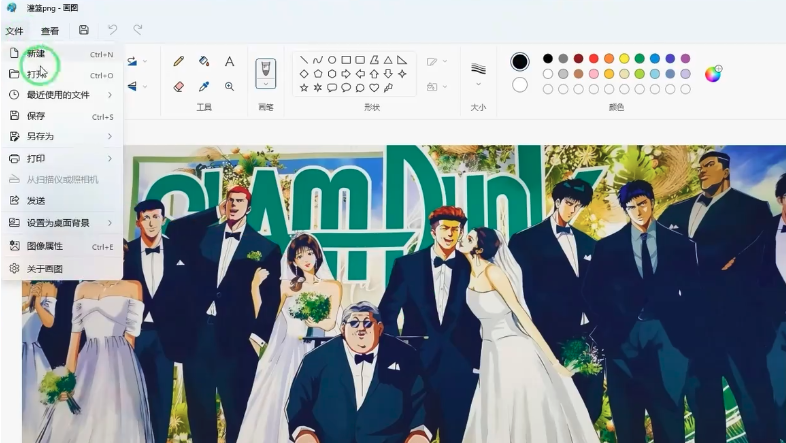Close the 文件 menu tab
This screenshot has width=786, height=443.
(15, 31)
